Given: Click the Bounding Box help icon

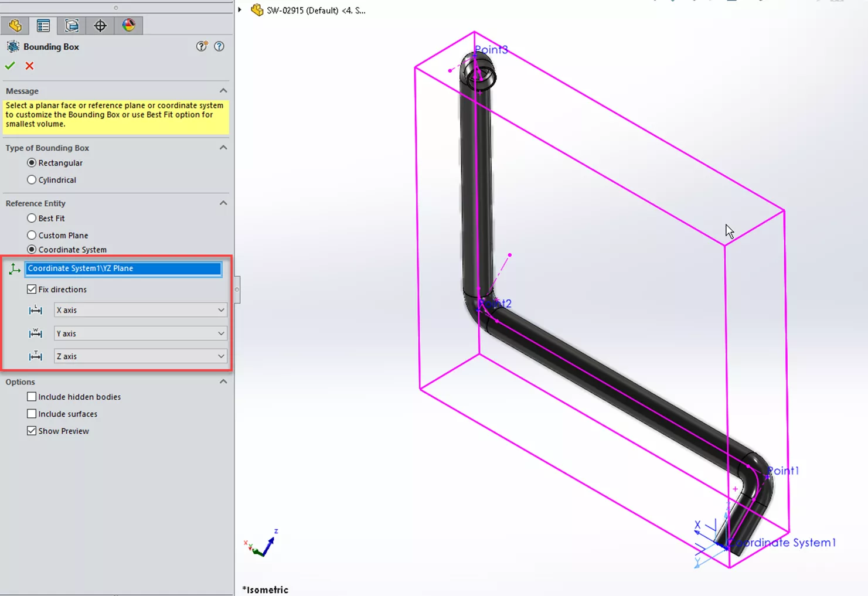Looking at the screenshot, I should point(219,46).
